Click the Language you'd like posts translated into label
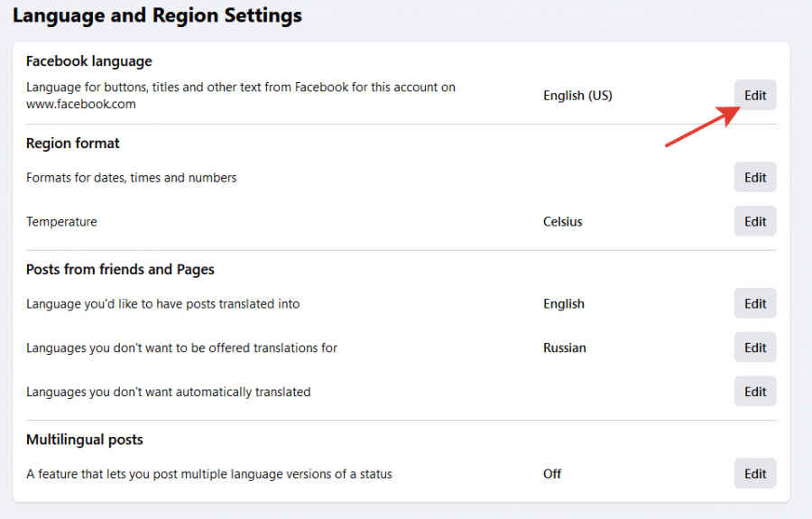The image size is (812, 519). pos(162,304)
